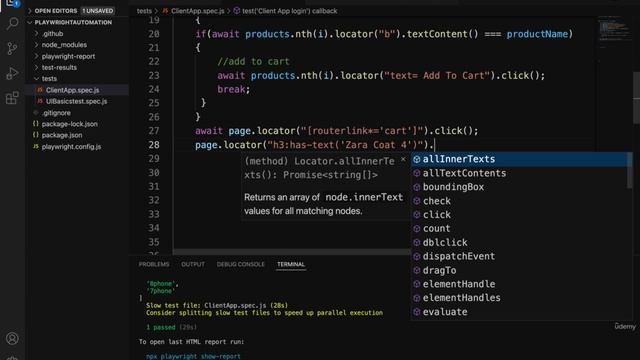Click the 'break;' statement on line 24

[233, 89]
